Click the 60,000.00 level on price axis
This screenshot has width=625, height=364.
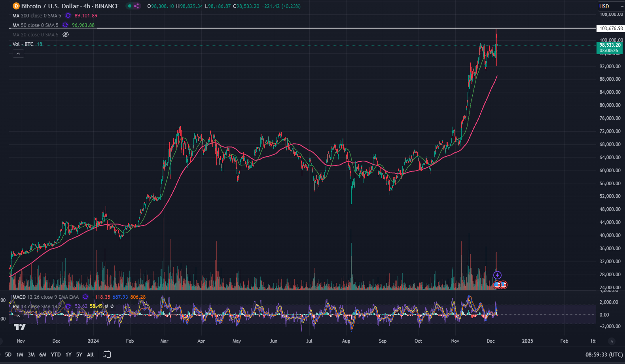pos(610,170)
